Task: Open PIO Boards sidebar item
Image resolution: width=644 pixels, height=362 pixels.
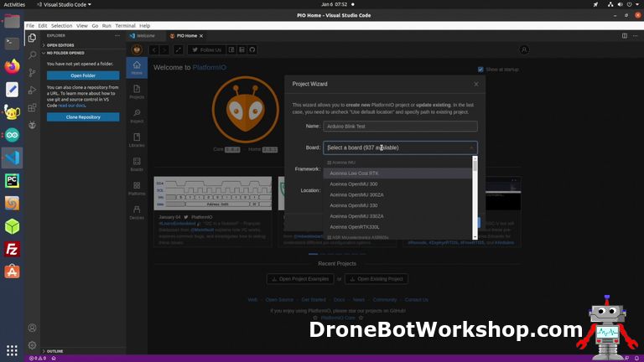Action: tap(137, 164)
